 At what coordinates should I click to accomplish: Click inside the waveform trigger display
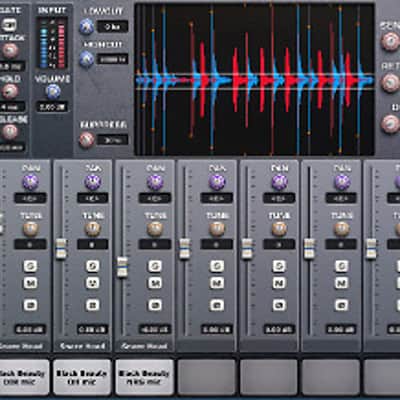255,79
